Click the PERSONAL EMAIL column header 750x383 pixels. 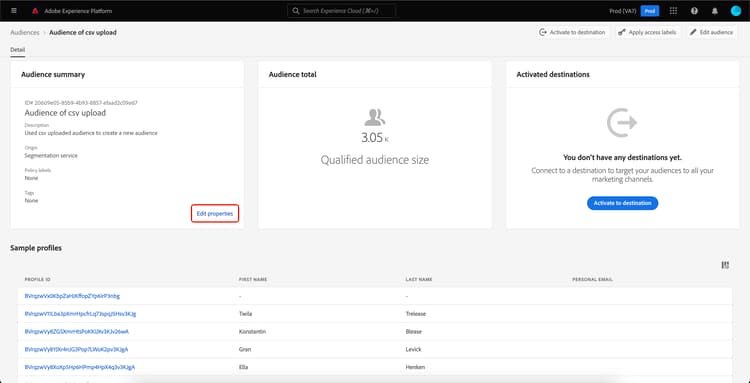[x=592, y=279]
